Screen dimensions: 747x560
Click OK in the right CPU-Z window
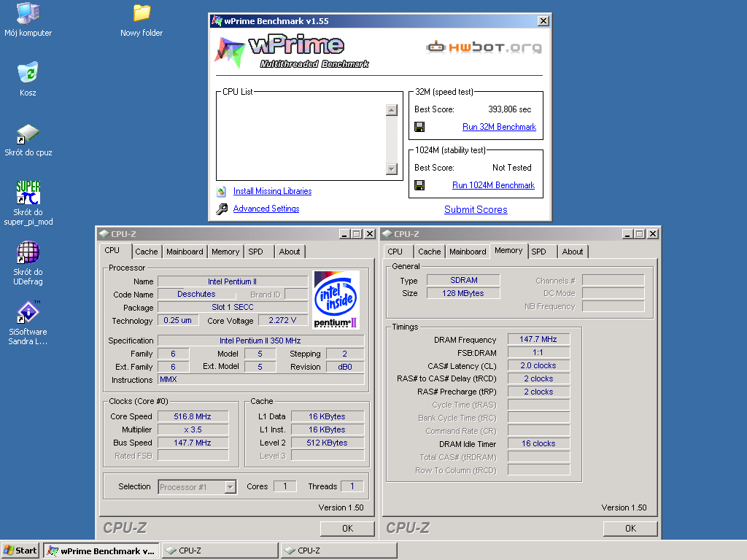pyautogui.click(x=631, y=529)
